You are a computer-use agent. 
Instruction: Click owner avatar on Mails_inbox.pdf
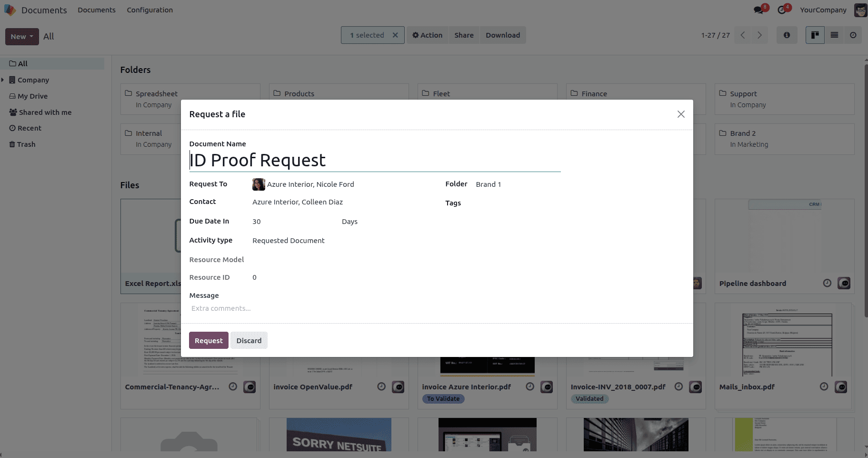[x=841, y=387]
